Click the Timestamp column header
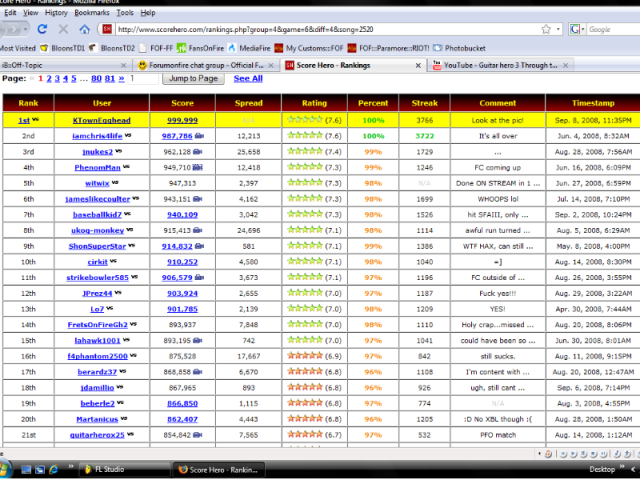 (x=593, y=103)
